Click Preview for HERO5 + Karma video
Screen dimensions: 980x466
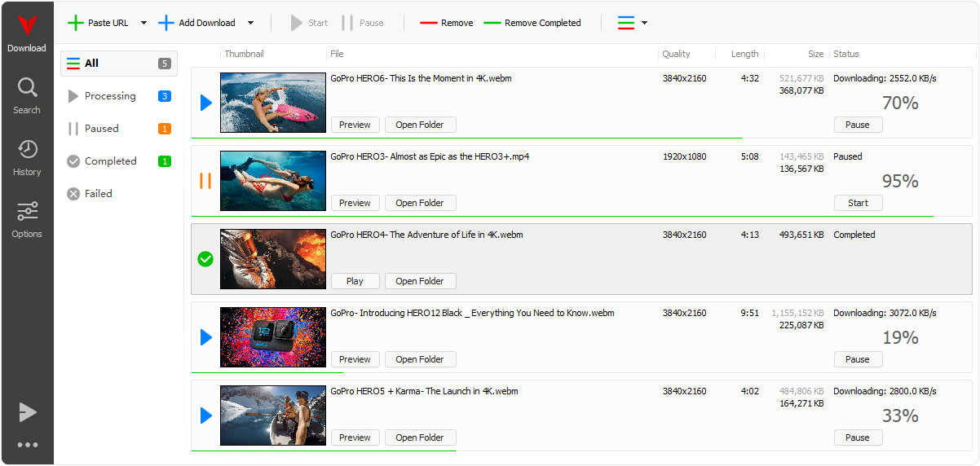click(x=355, y=437)
